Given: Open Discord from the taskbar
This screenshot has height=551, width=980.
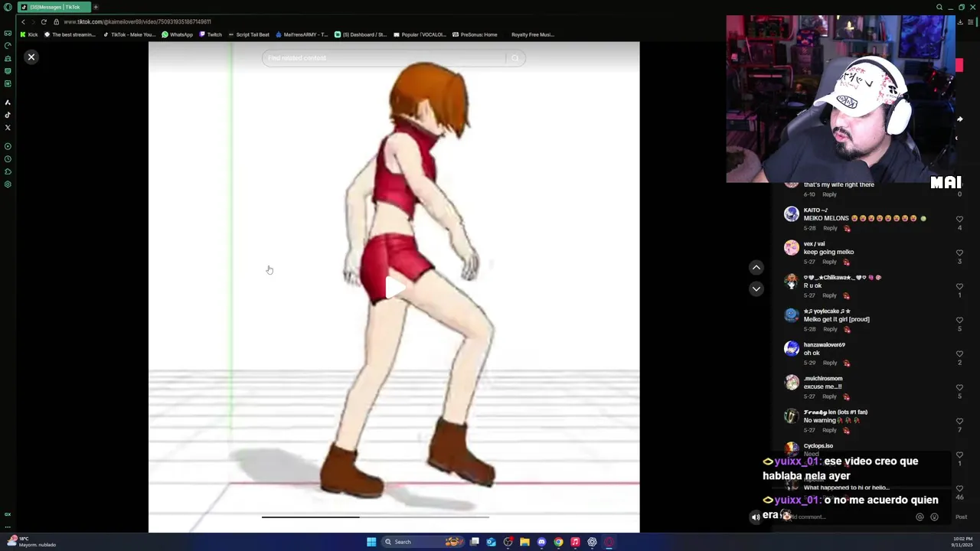Looking at the screenshot, I should 541,542.
